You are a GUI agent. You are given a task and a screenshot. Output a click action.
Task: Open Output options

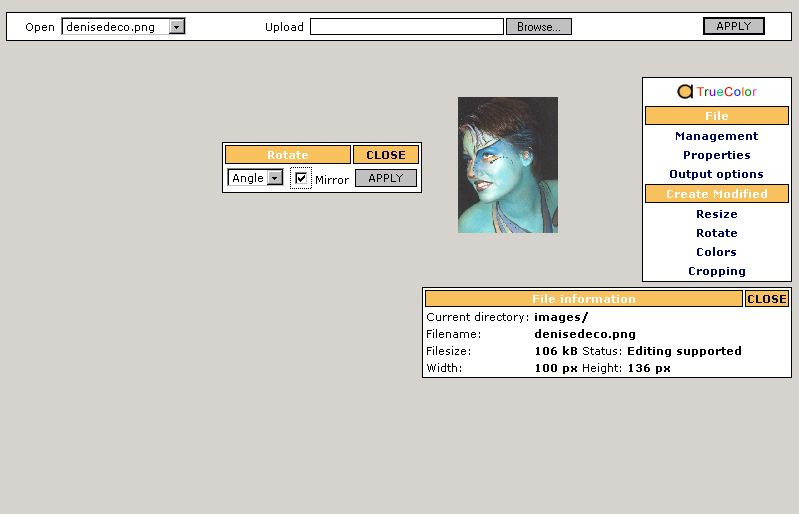point(716,174)
